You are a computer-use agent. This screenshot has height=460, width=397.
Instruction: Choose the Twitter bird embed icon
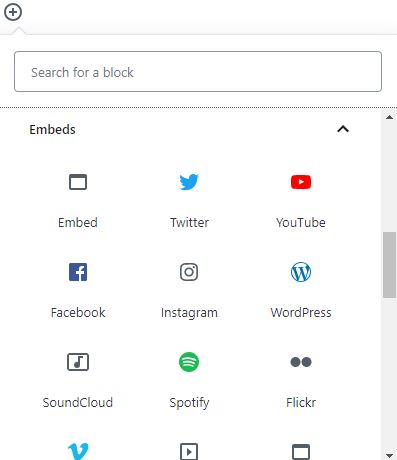coord(189,182)
